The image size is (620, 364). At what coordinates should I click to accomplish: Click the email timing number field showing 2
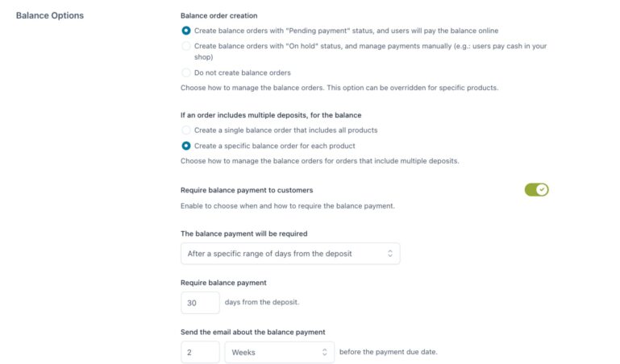pyautogui.click(x=200, y=352)
